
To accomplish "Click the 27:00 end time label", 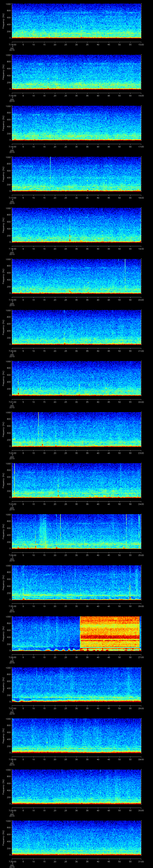I will tap(141, 657).
